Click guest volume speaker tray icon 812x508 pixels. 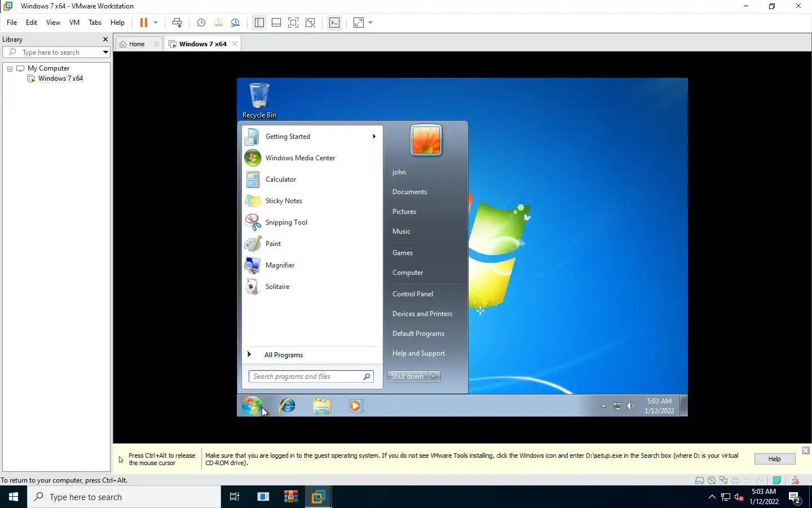(x=631, y=406)
